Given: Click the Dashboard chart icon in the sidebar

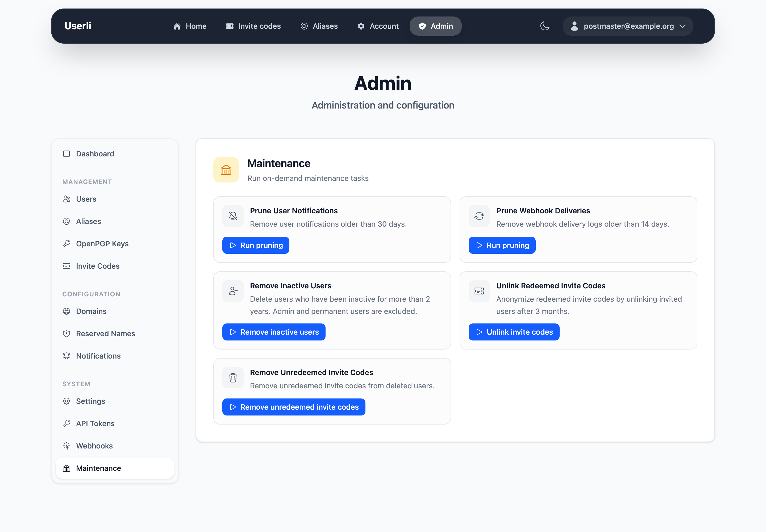Looking at the screenshot, I should pos(67,154).
